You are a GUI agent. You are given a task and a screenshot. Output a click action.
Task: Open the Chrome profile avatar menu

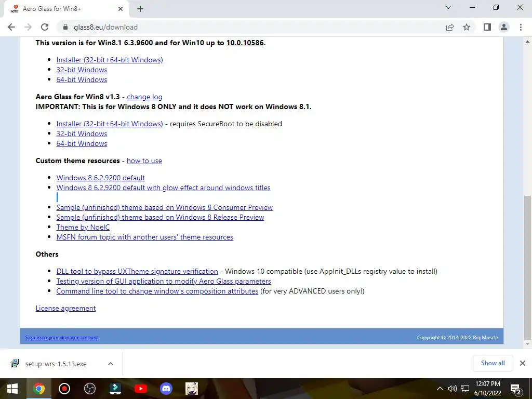[x=504, y=27]
